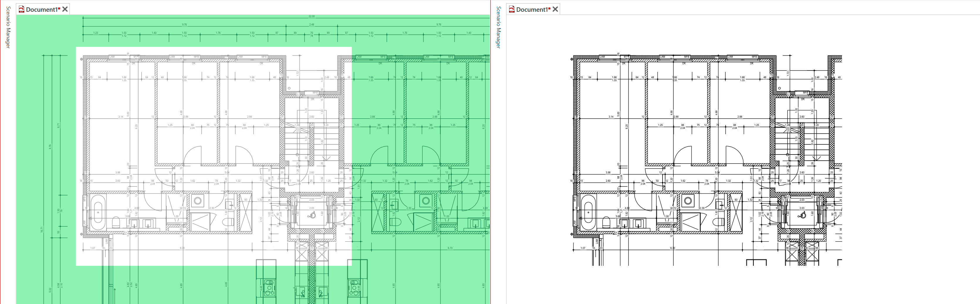
Task: Click the stair arrow in right pane stairwell
Action: coord(816,157)
